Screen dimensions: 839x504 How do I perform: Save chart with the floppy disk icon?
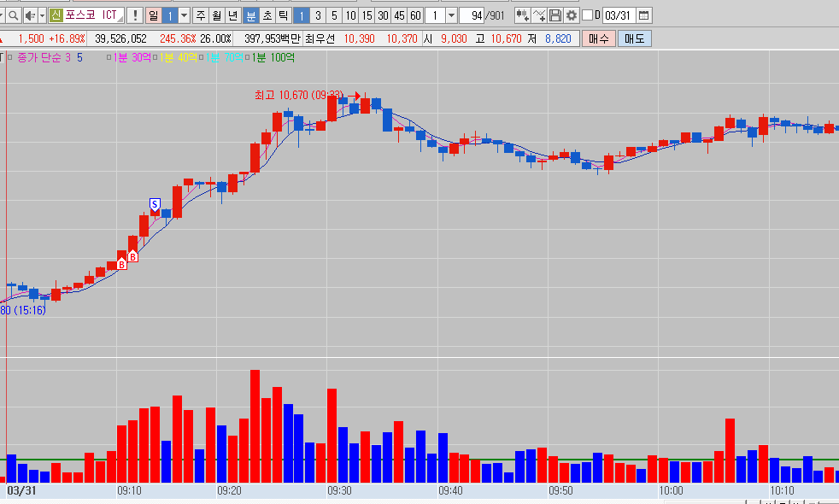point(555,15)
